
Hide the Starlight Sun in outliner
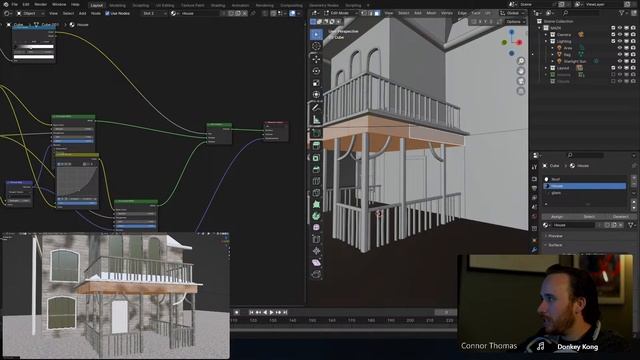coord(620,61)
